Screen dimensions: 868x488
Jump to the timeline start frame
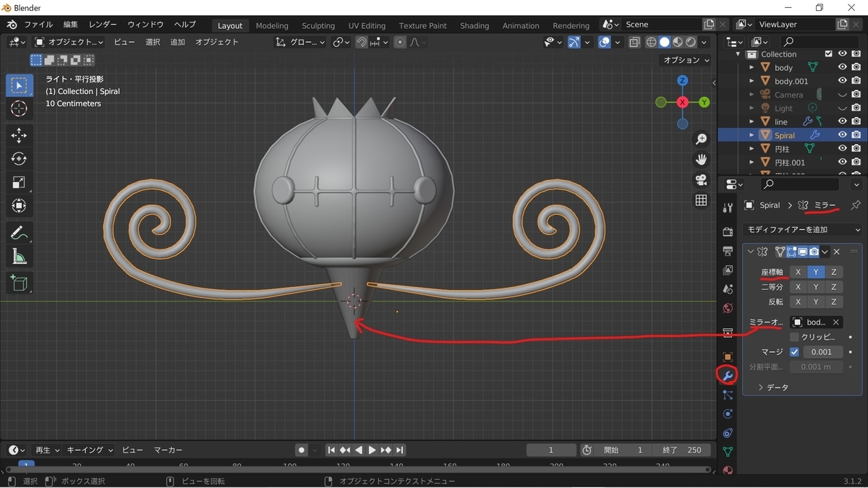(x=331, y=450)
